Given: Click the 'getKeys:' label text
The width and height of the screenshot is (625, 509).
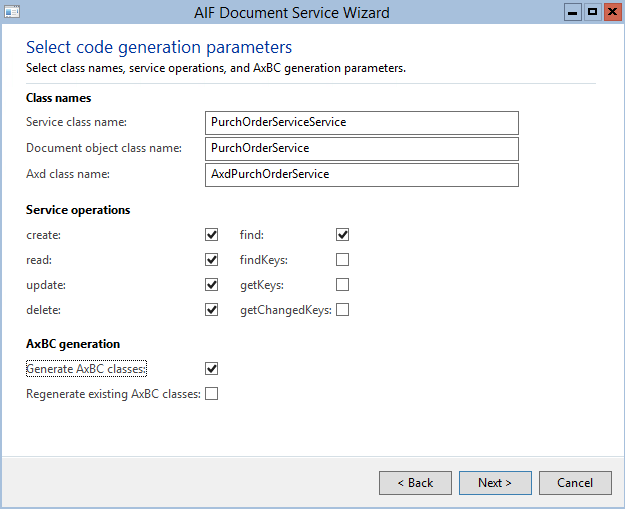Looking at the screenshot, I should click(x=262, y=285).
